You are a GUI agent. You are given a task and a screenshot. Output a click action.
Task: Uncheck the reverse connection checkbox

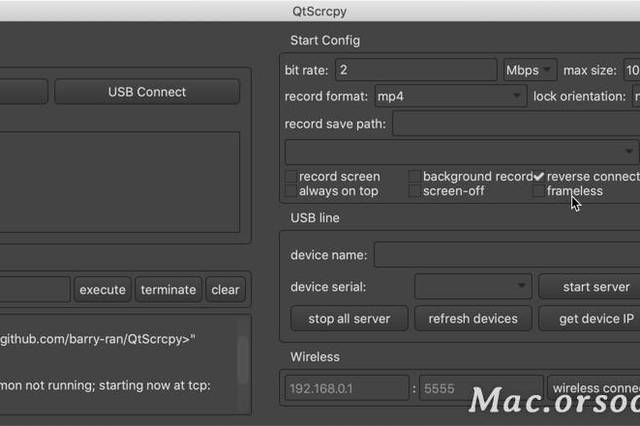tap(538, 177)
